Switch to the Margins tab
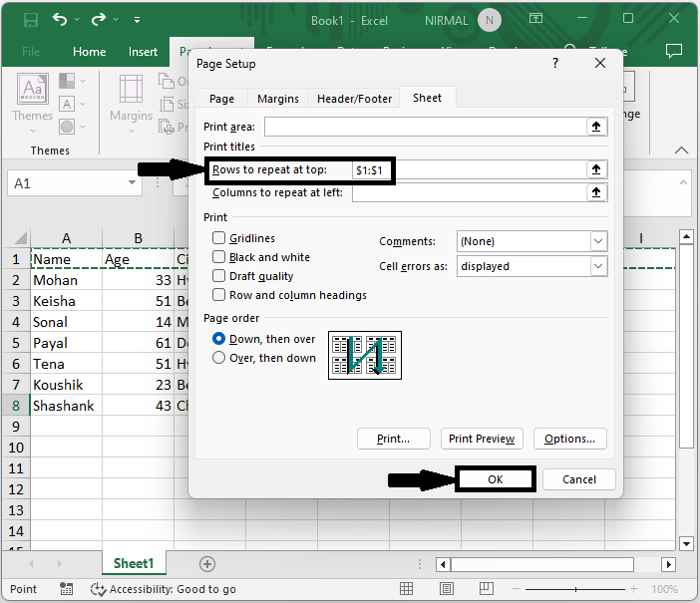 (277, 99)
